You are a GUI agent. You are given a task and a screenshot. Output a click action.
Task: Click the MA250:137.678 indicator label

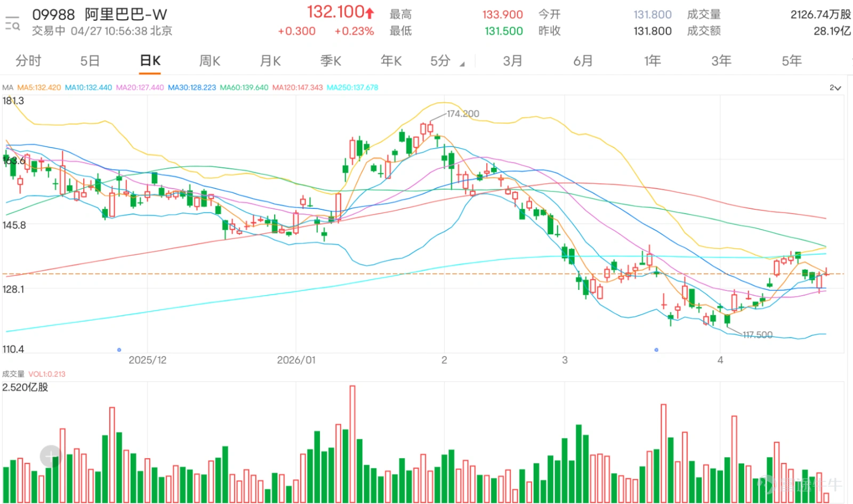[352, 87]
